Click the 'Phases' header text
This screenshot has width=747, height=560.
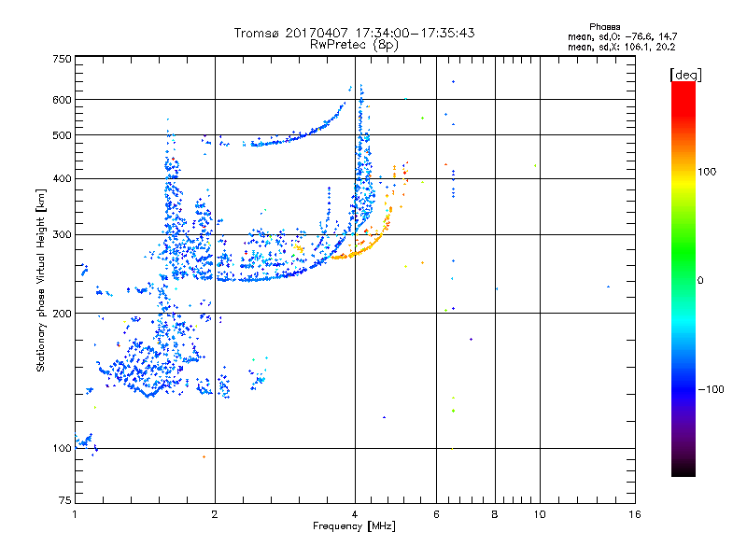point(604,27)
